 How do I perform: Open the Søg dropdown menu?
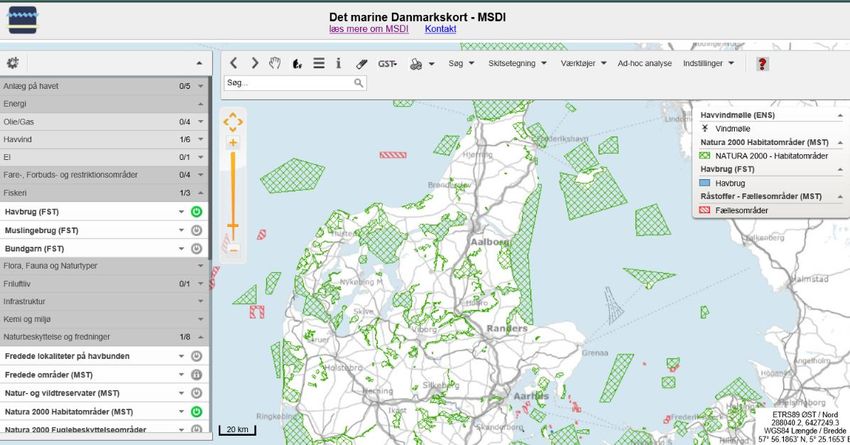(461, 63)
